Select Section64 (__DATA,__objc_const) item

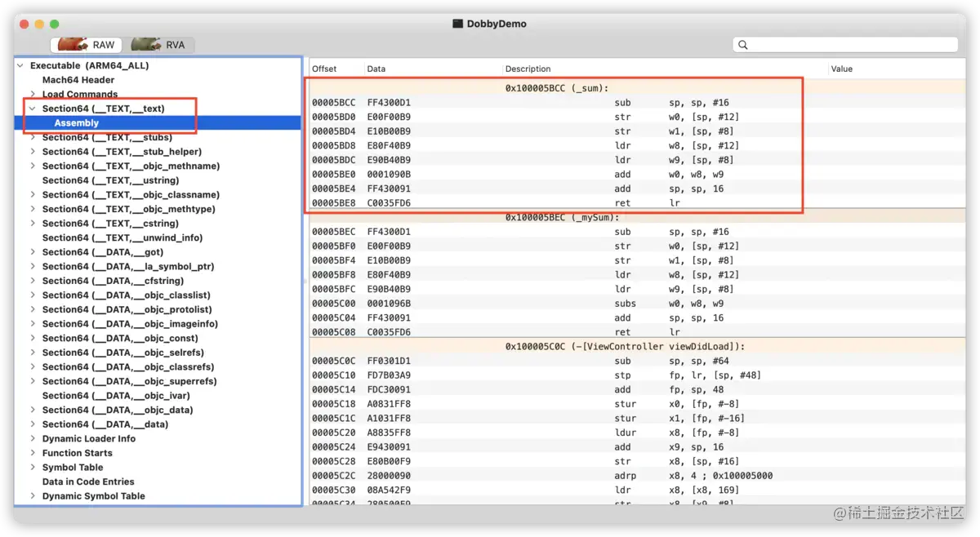pyautogui.click(x=120, y=339)
